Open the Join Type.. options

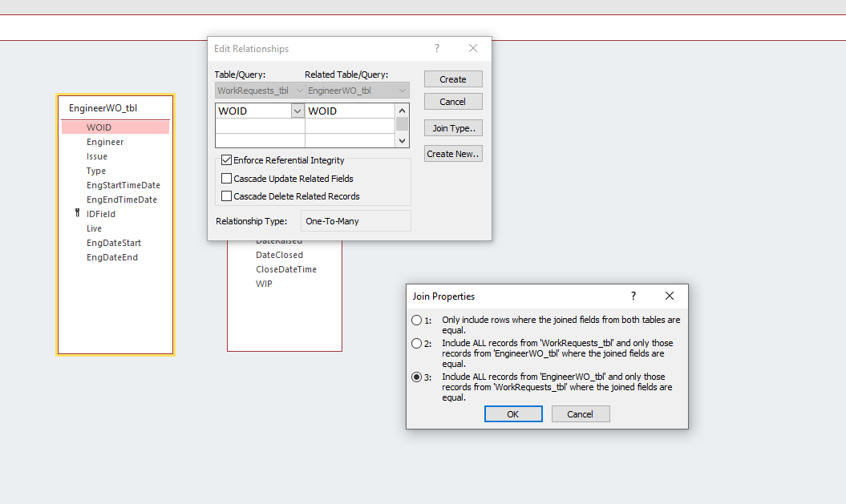click(453, 128)
